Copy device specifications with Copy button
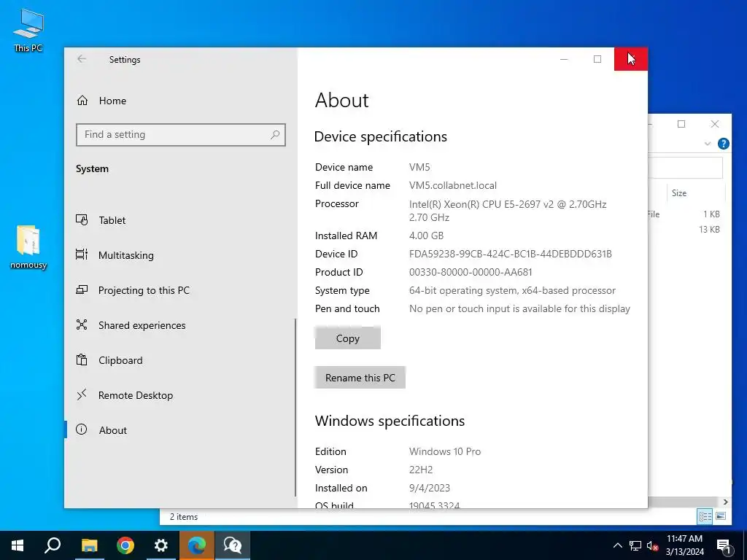This screenshot has height=560, width=747. (x=348, y=338)
